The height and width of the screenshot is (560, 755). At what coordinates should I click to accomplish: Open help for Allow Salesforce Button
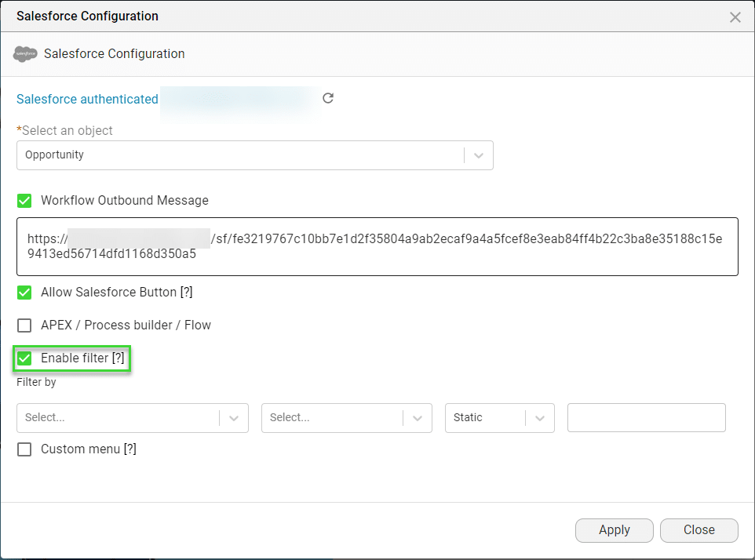click(187, 292)
